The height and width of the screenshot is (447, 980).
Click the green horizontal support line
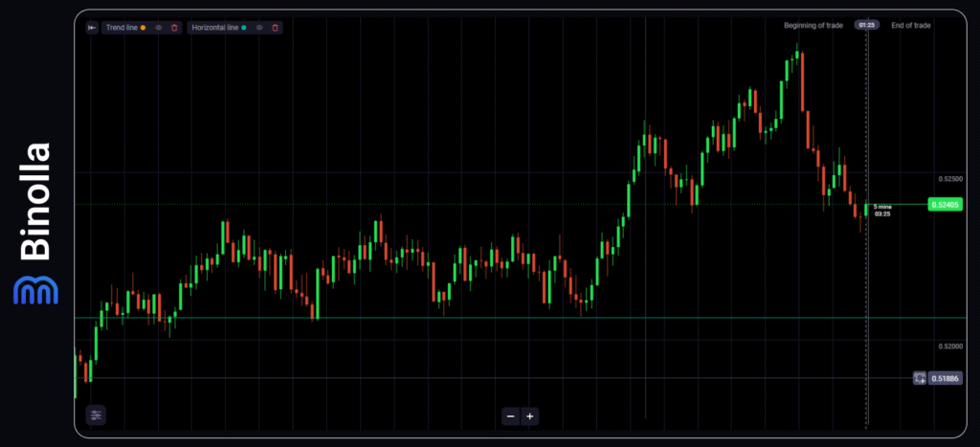tap(479, 317)
